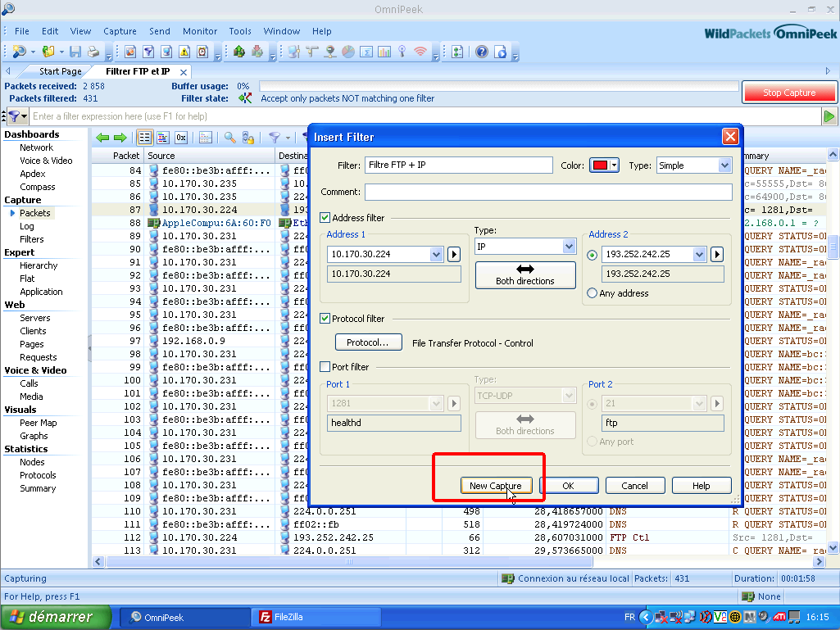Click Cancel in Insert Filter dialog

point(635,485)
